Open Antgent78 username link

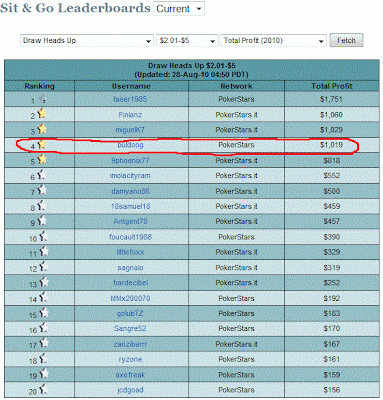130,221
